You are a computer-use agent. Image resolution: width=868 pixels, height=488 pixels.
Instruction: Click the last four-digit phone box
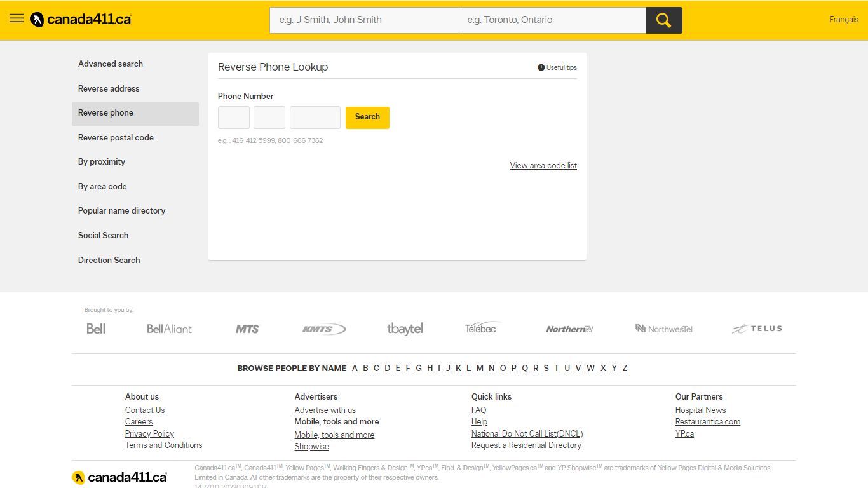click(315, 118)
